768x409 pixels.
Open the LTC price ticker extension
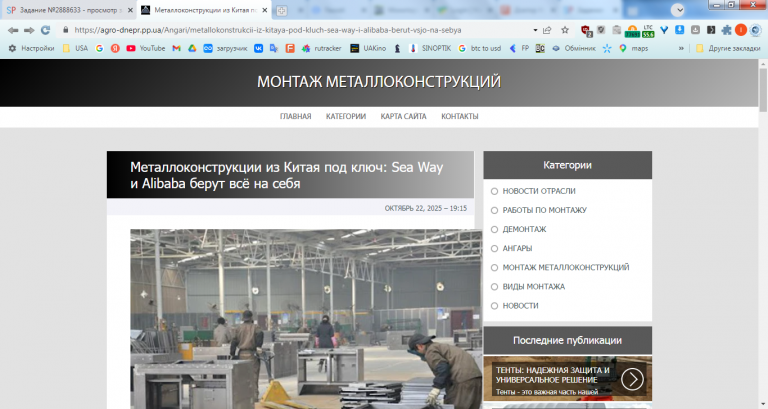point(648,31)
